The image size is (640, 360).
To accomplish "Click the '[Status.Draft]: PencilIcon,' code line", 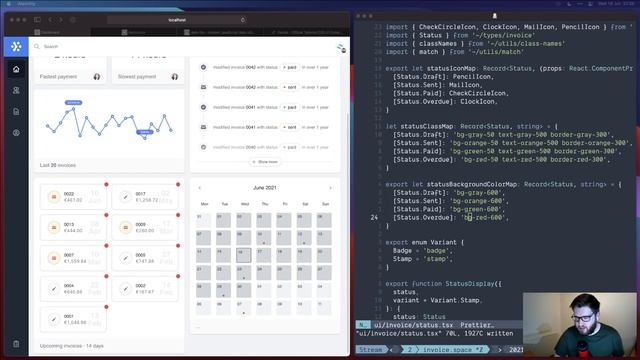I will pos(444,77).
